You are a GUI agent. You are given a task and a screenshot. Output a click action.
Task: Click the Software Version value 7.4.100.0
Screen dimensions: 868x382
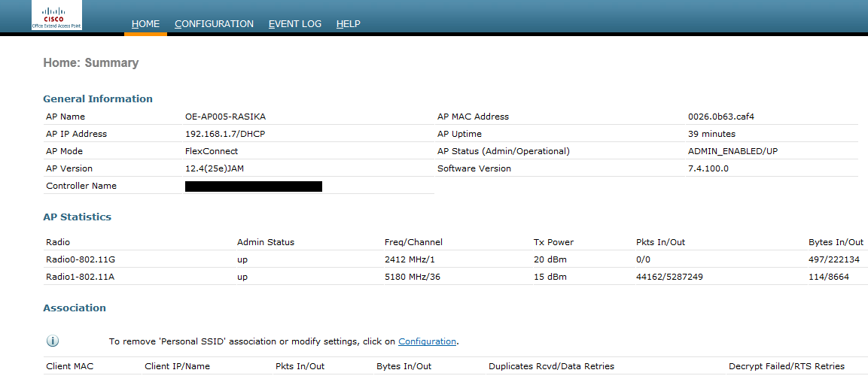coord(708,168)
